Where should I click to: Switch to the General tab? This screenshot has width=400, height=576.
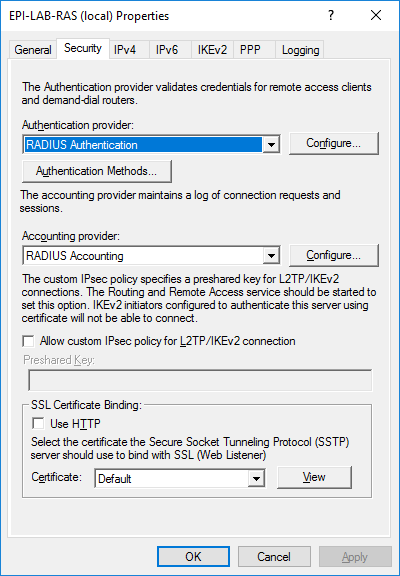point(33,50)
